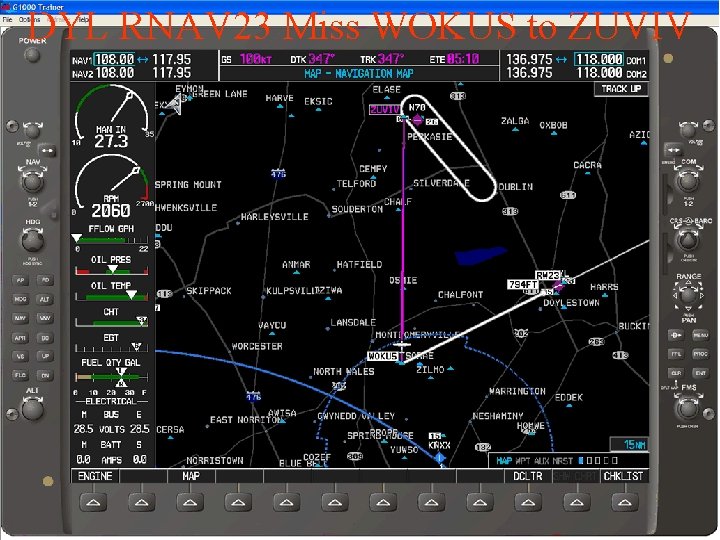Viewport: 720px width, 540px height.
Task: Click the FLC flight level change key
Action: point(20,375)
